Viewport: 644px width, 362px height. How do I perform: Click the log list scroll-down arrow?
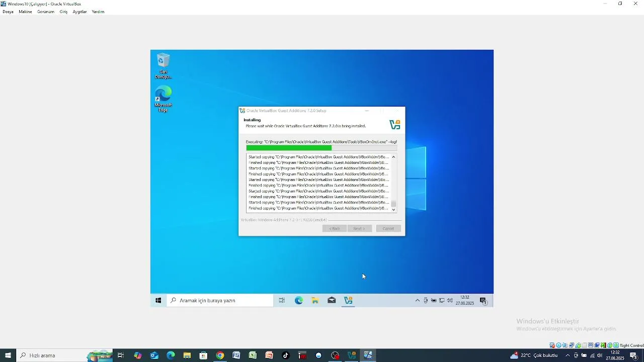point(393,210)
